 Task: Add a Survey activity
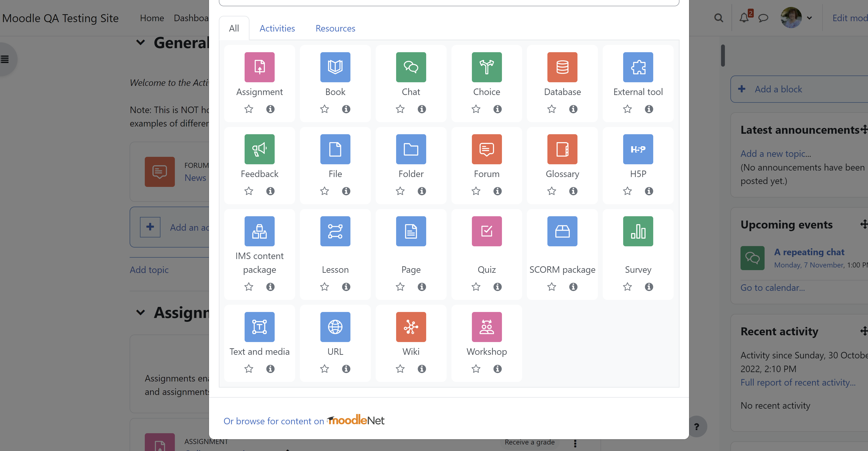[x=638, y=231]
